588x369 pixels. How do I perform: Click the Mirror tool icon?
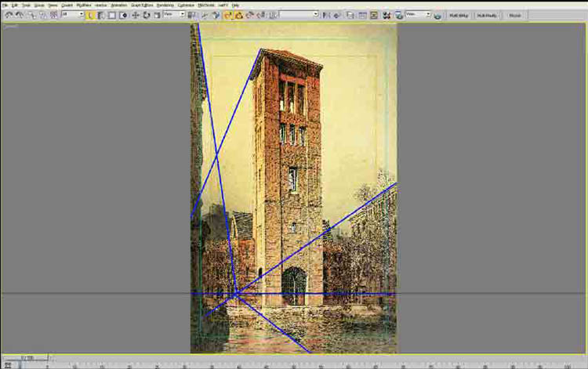[x=326, y=15]
